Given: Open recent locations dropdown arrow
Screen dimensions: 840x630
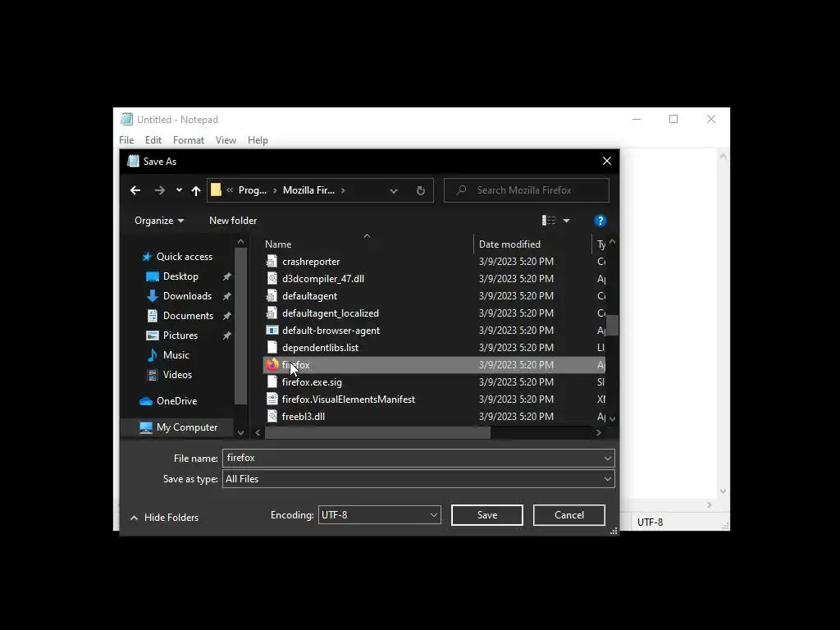Looking at the screenshot, I should [x=179, y=190].
